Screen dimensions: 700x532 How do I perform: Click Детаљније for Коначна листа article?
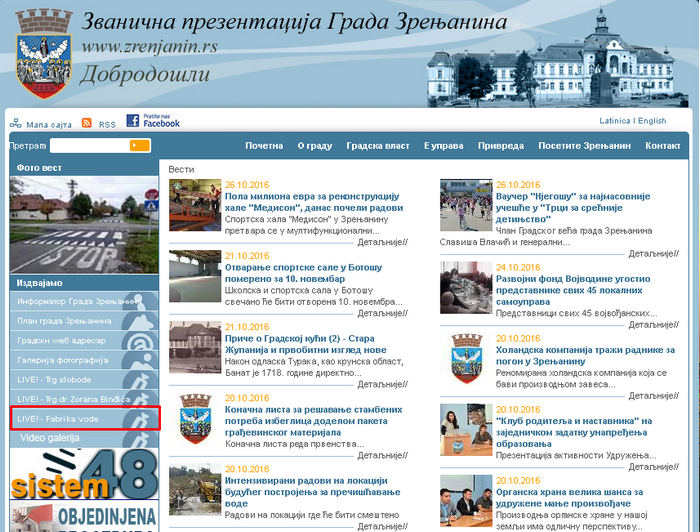click(383, 455)
